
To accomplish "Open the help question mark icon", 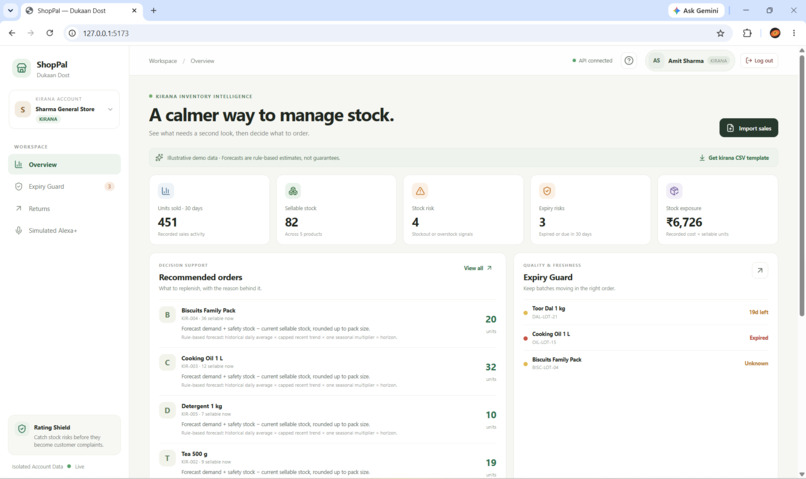I will click(629, 61).
